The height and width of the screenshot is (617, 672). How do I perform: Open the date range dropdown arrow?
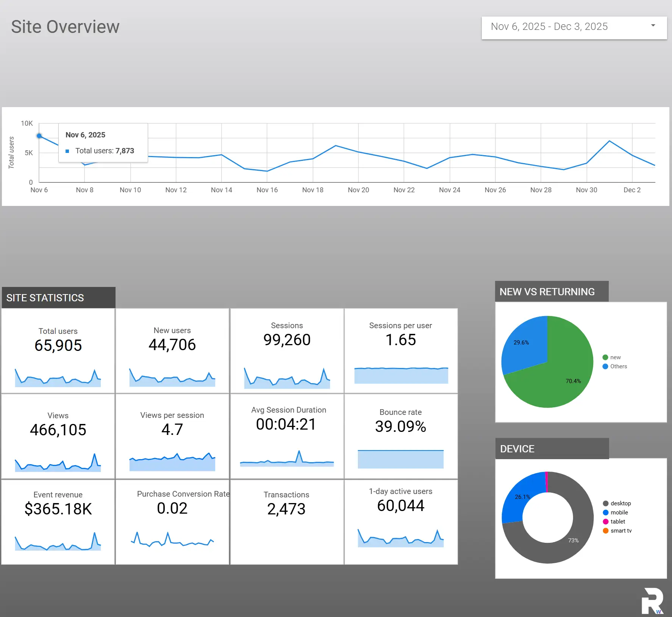pos(653,26)
